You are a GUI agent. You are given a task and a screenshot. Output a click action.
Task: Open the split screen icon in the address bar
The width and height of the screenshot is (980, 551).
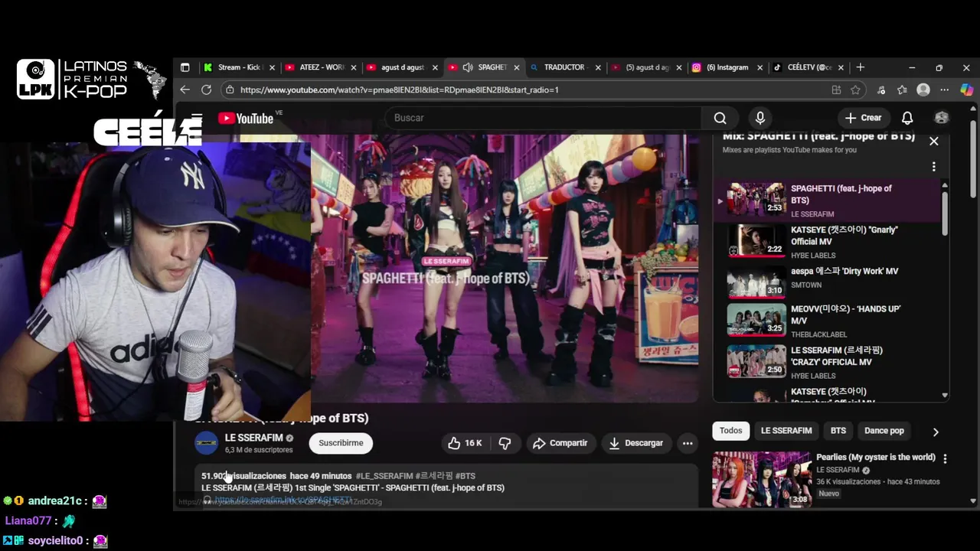tap(836, 90)
